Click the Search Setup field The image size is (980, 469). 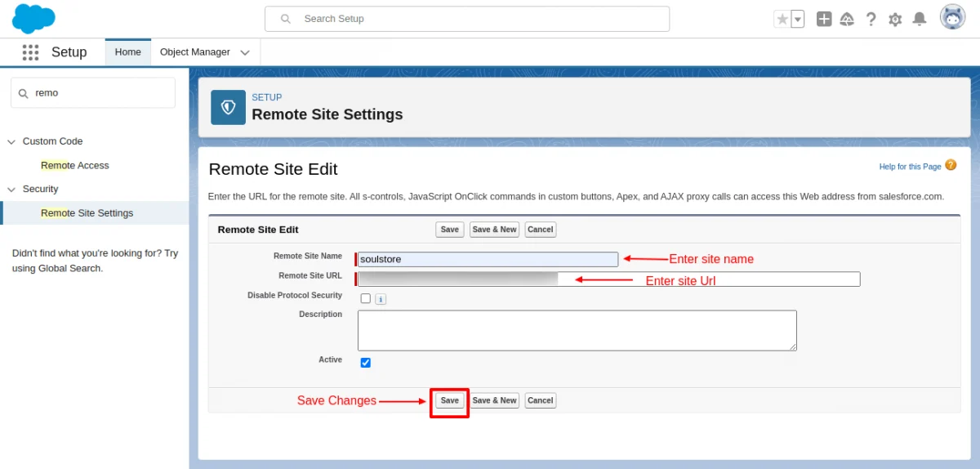point(467,19)
